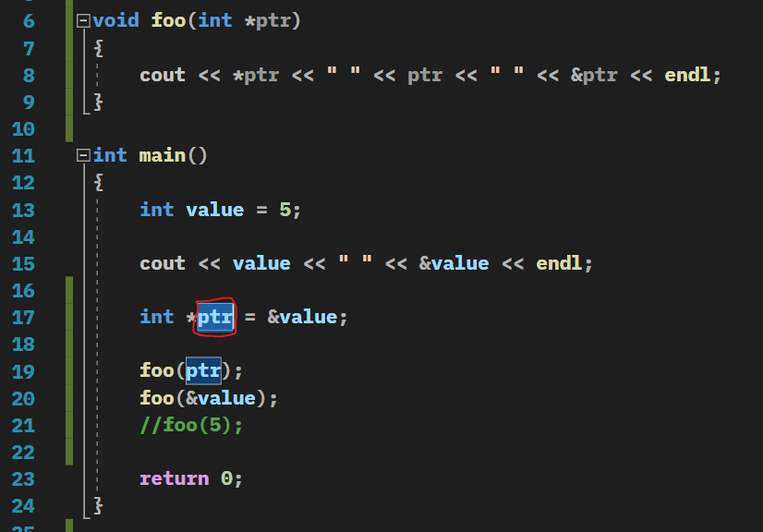Click line number 15 in gutter
This screenshot has height=532, width=763.
tap(23, 264)
